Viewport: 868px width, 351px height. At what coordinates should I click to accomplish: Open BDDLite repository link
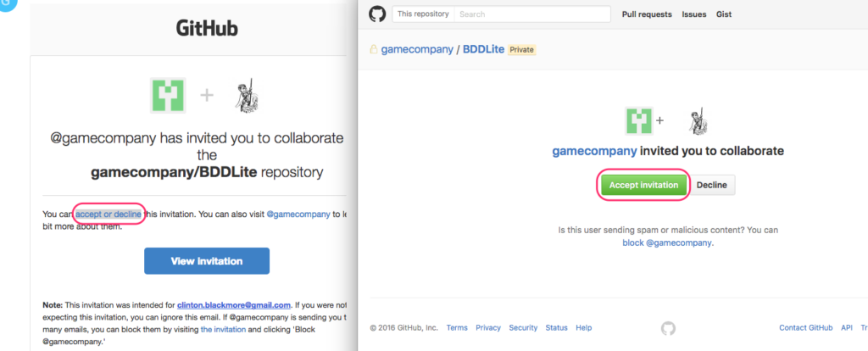[x=483, y=49]
